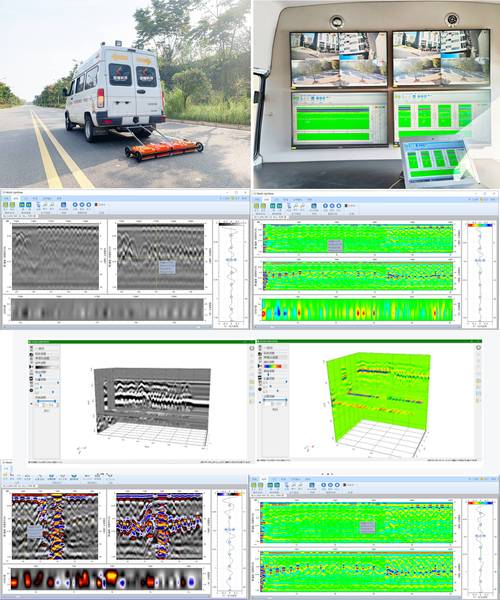Screen dimensions: 500x600
Task: Click the first teal icon in the green heatmap window toolbar
Action: pos(272,205)
